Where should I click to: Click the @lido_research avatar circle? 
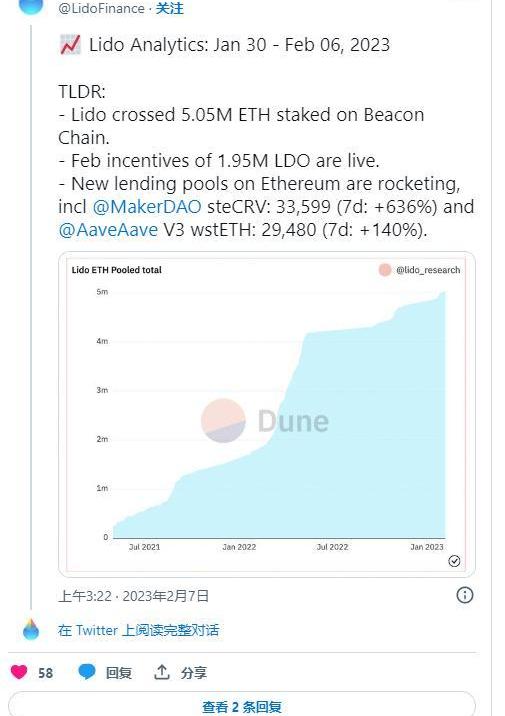(x=385, y=270)
